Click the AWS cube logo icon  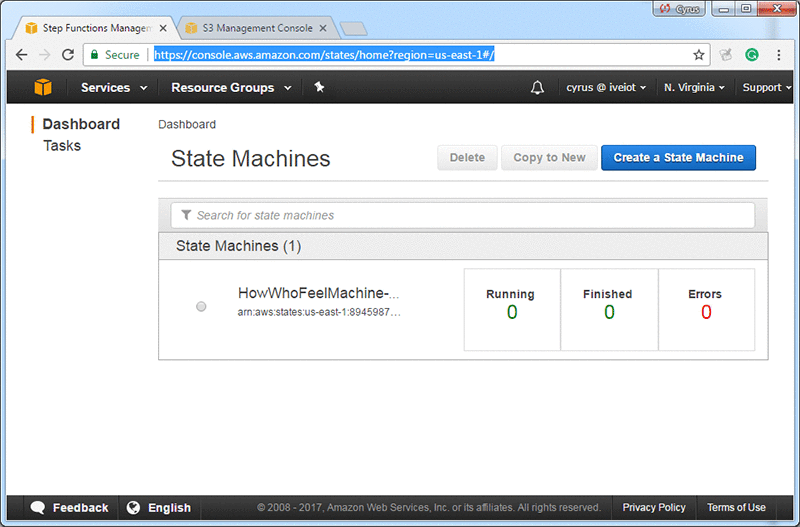43,87
